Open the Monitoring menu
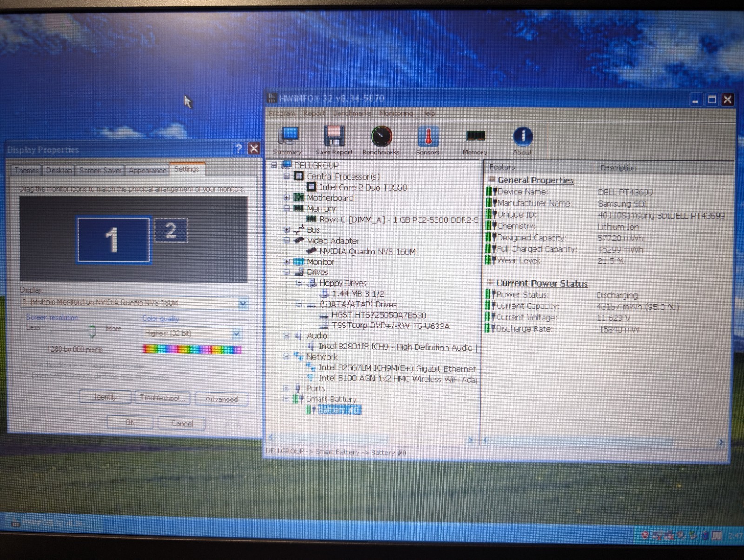This screenshot has width=744, height=560. point(396,113)
